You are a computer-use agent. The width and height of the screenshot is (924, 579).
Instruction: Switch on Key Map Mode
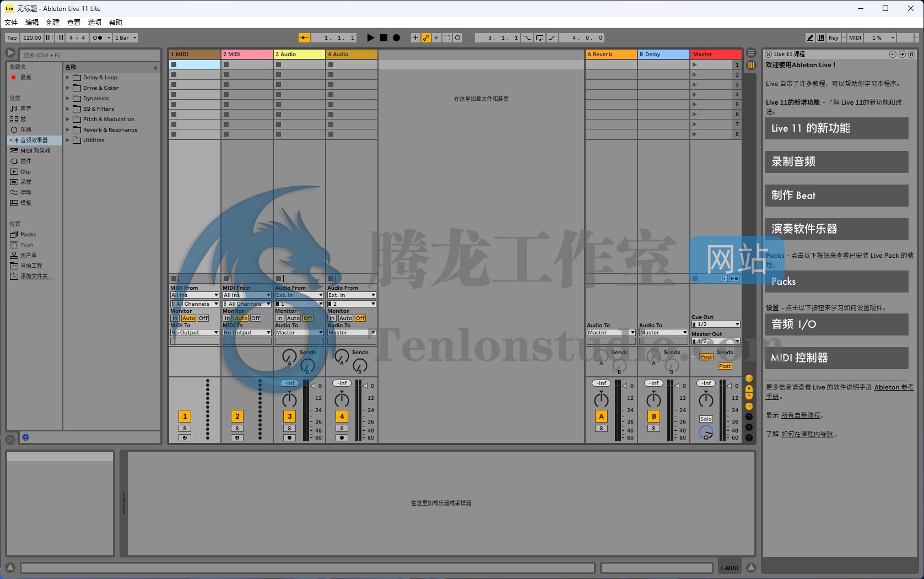[x=834, y=38]
